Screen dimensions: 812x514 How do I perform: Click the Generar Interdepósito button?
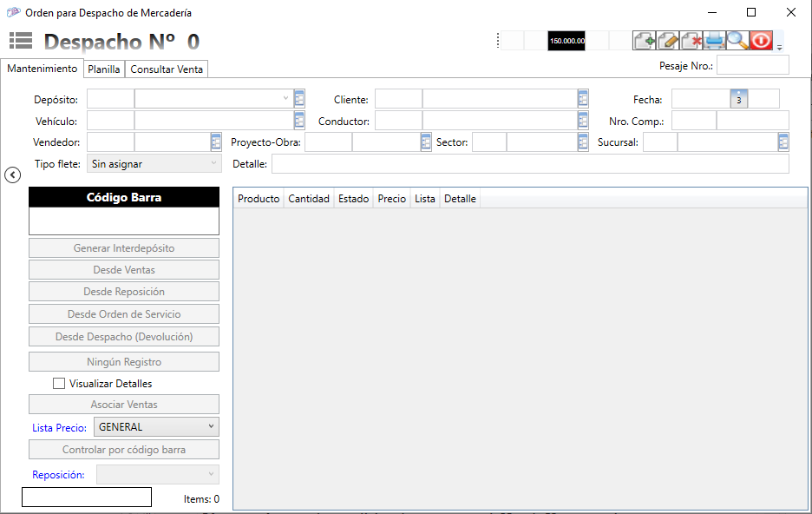(x=124, y=248)
